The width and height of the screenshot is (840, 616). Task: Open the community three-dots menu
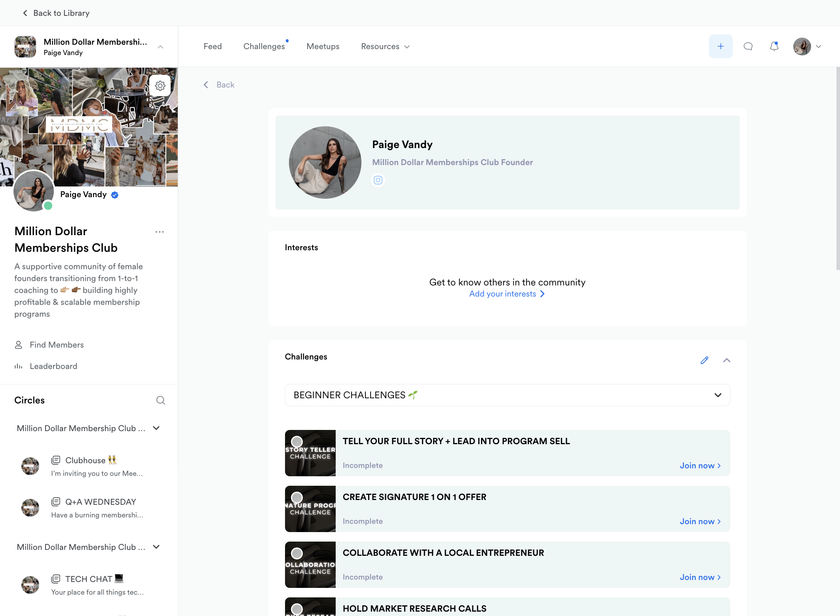click(x=160, y=232)
